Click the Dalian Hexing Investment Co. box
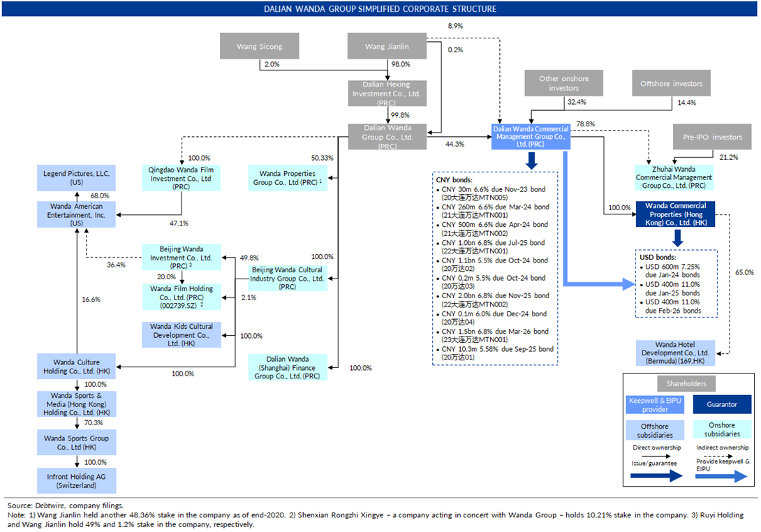Viewport: 761px width, 532px height. pyautogui.click(x=386, y=94)
